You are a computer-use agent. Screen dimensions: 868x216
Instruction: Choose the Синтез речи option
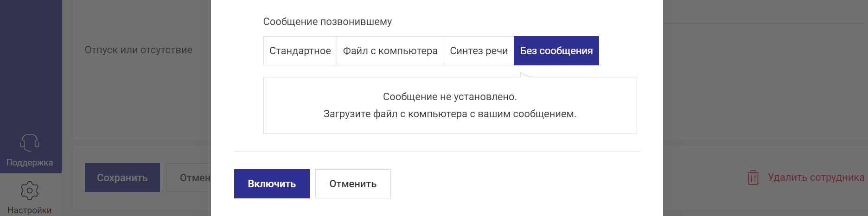(x=479, y=51)
